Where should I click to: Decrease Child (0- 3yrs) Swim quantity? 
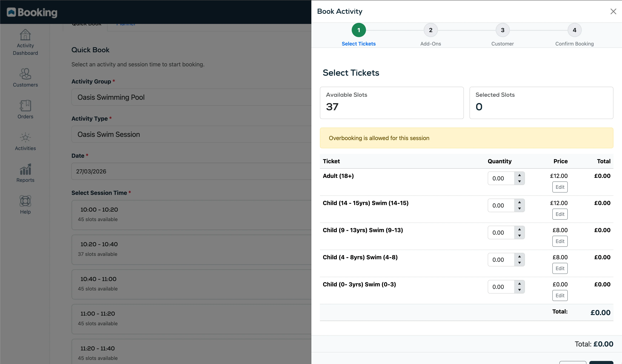519,290
